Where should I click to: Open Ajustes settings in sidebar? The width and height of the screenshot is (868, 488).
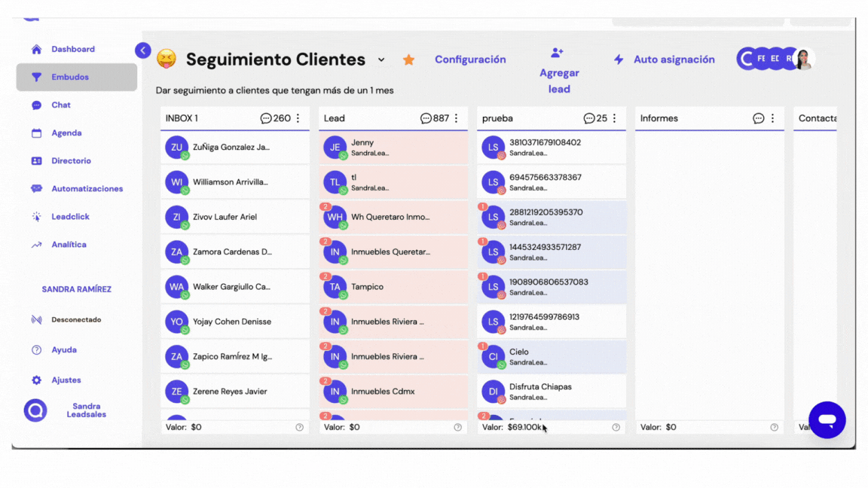pyautogui.click(x=66, y=380)
